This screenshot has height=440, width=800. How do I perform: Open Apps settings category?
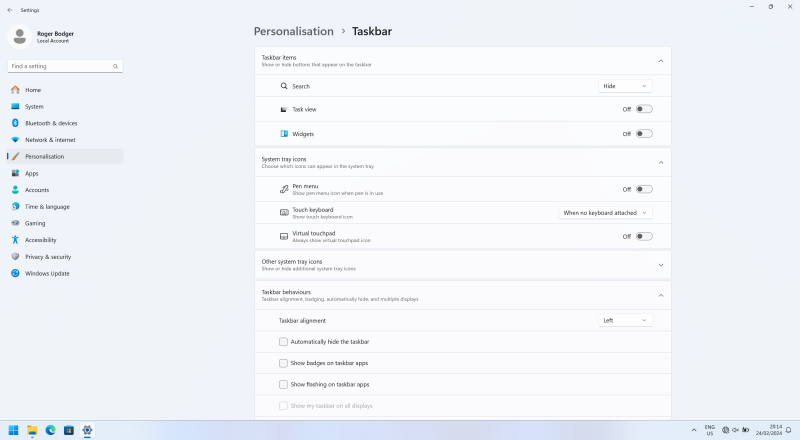click(x=65, y=174)
